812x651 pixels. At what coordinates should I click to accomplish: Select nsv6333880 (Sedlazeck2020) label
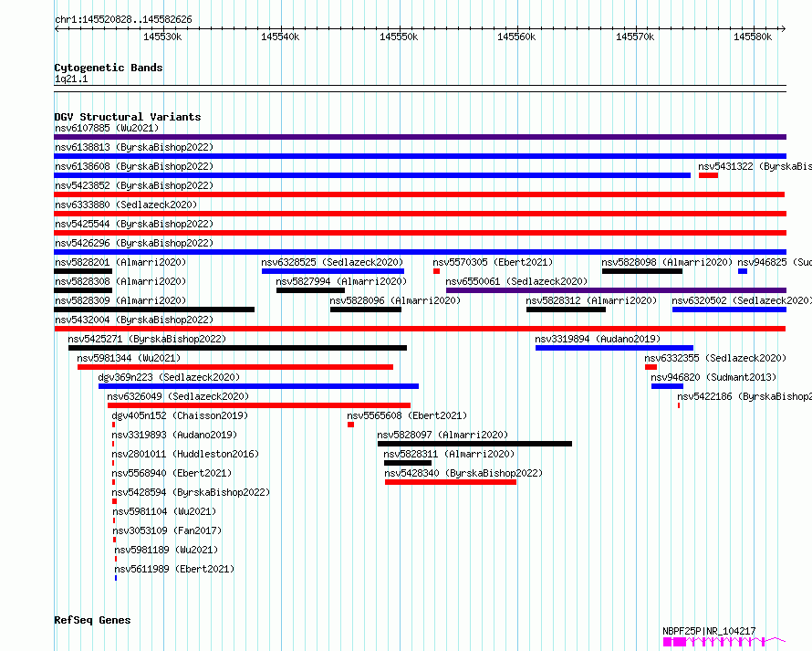(126, 205)
